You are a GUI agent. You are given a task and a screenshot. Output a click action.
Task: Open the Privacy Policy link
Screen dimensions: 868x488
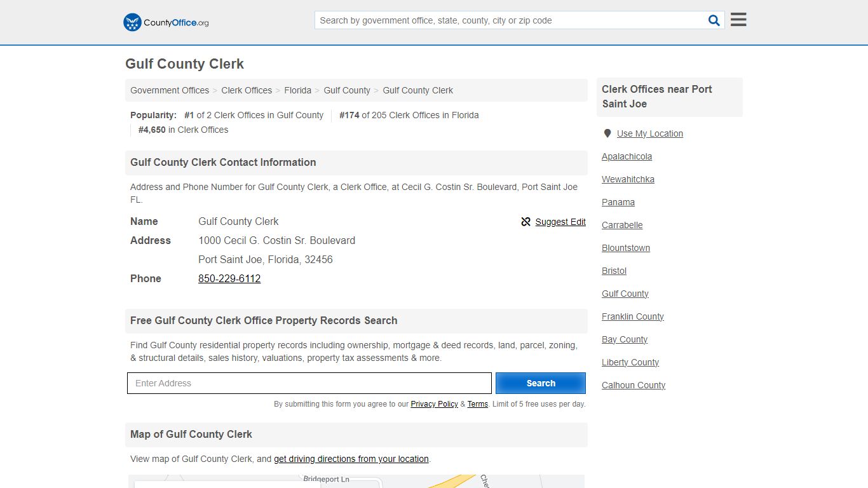pyautogui.click(x=434, y=404)
